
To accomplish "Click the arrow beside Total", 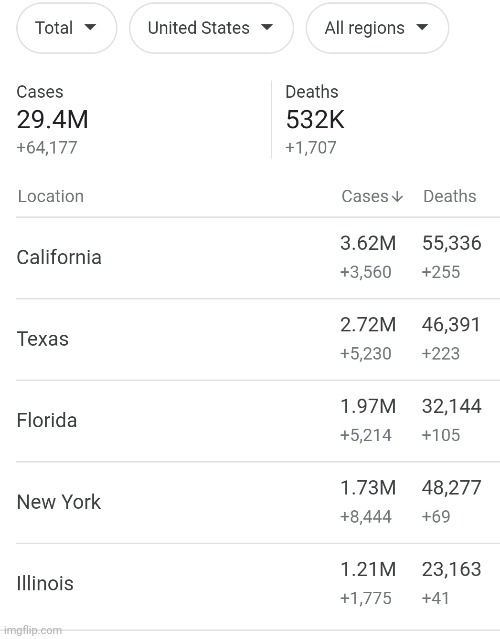I will [x=90, y=27].
